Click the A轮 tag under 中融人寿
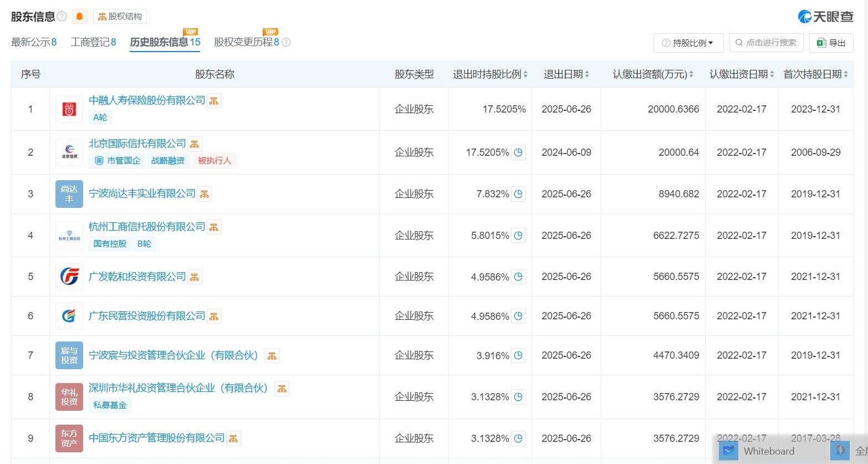This screenshot has height=464, width=868. click(100, 118)
